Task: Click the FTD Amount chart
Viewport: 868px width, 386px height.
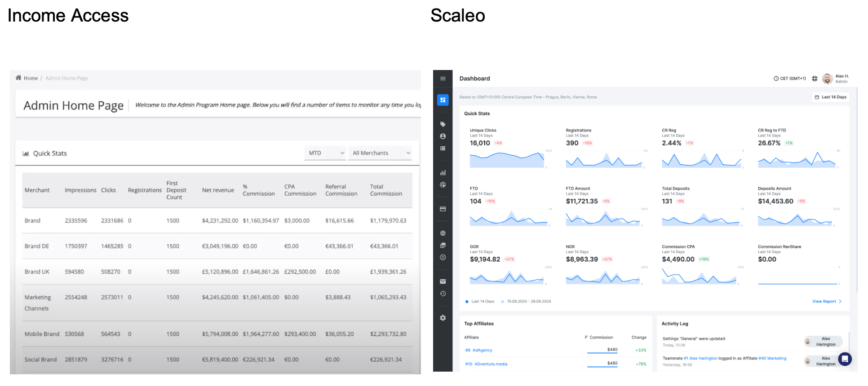Action: tap(602, 218)
